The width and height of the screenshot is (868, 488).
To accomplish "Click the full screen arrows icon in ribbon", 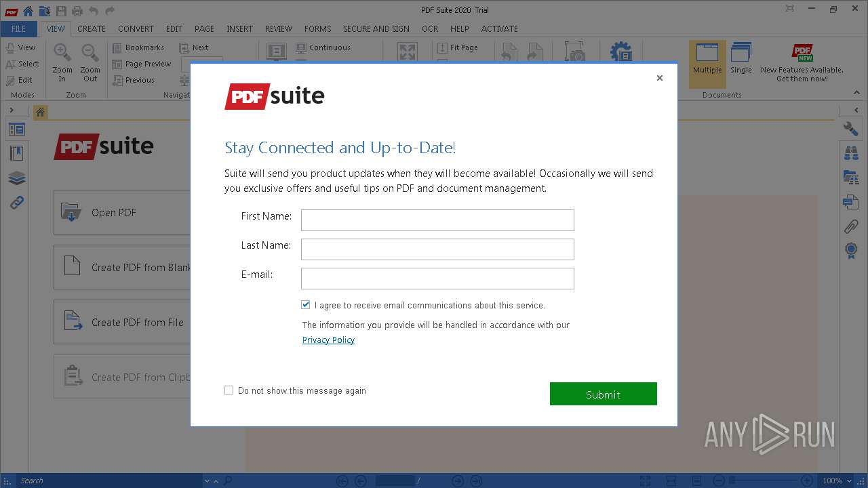I will coord(408,52).
